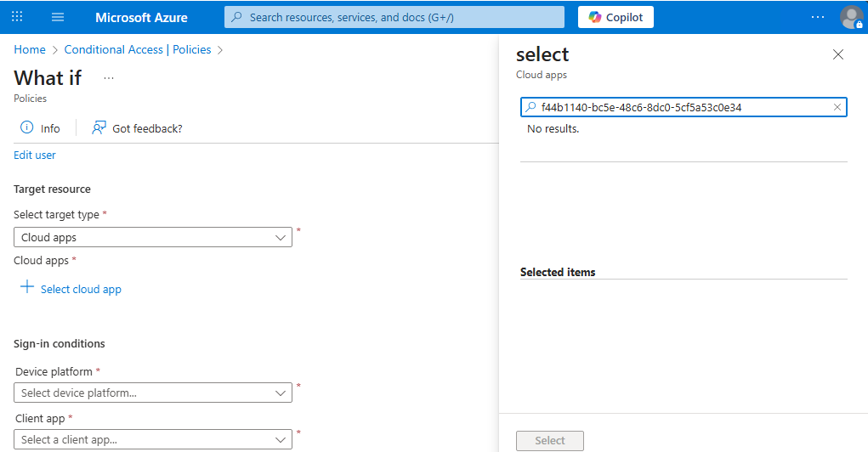Open Conditional Access | Policies breadcrumb
The image size is (868, 452).
point(137,49)
